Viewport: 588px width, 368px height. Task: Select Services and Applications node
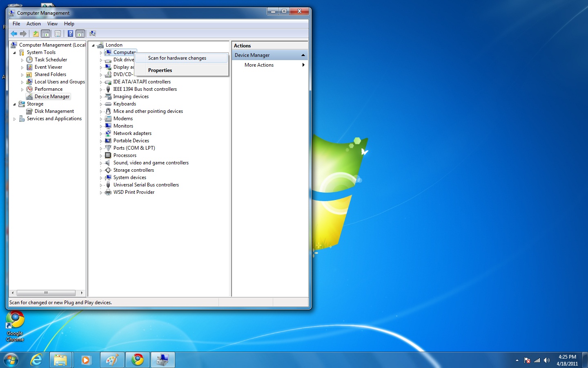(54, 119)
